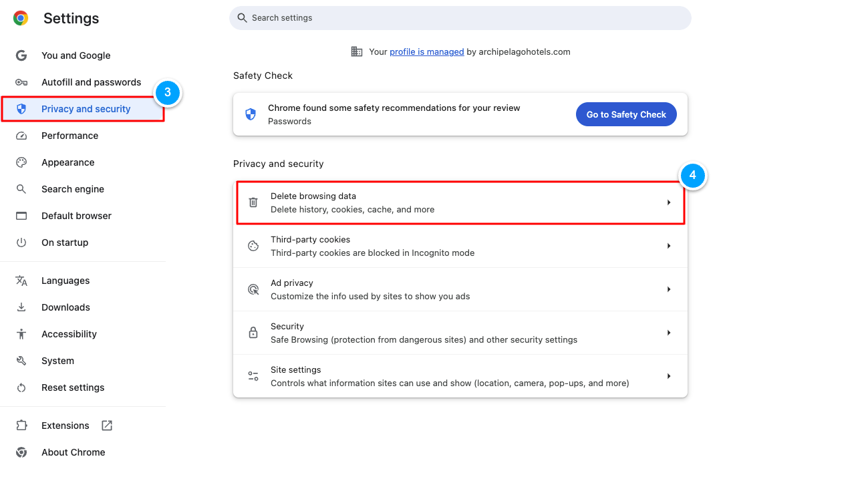868x489 pixels.
Task: Click the sliders icon in Site settings row
Action: pos(253,376)
